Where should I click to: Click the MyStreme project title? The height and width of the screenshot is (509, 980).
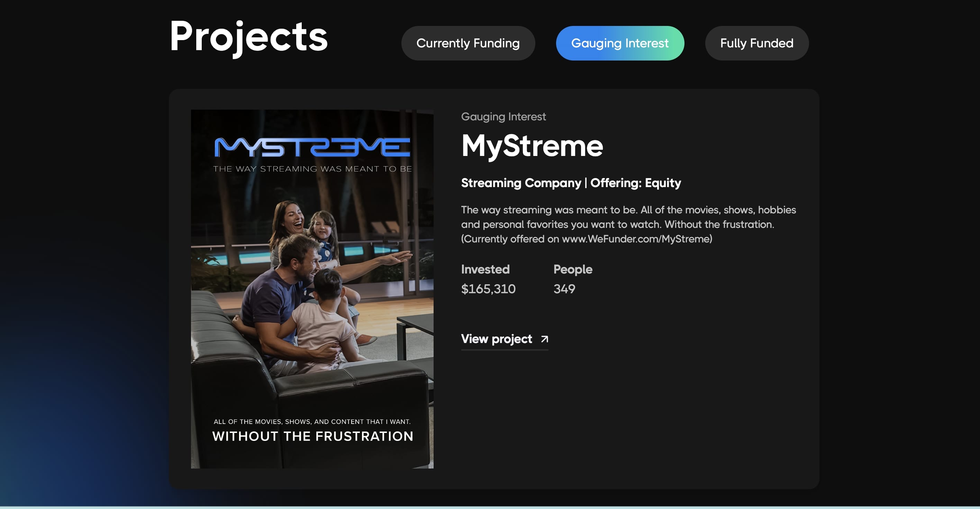coord(532,146)
